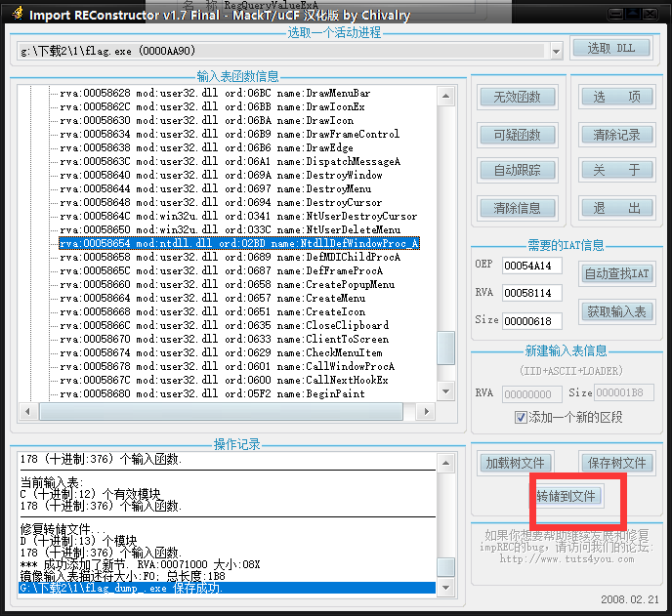Click 保存树文件 to save tree
This screenshot has height=616, width=672.
[x=616, y=463]
